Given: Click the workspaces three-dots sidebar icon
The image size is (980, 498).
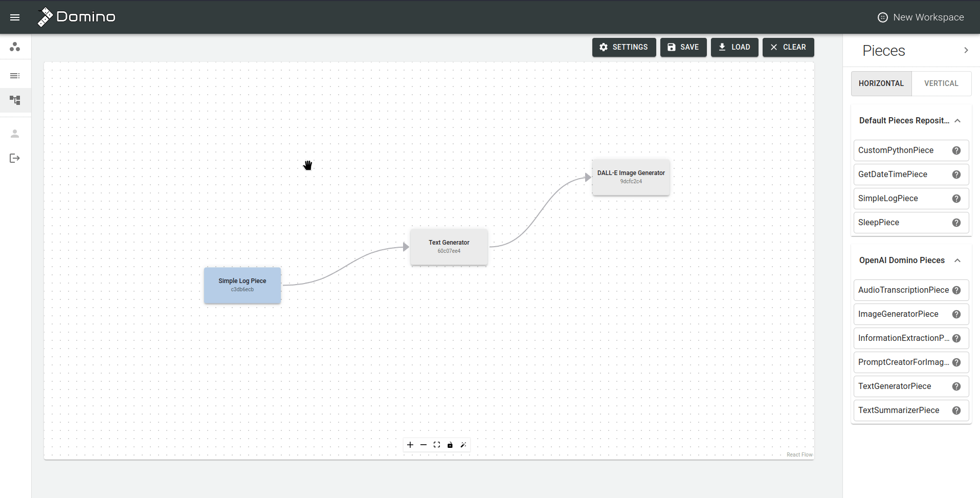Looking at the screenshot, I should click(15, 47).
